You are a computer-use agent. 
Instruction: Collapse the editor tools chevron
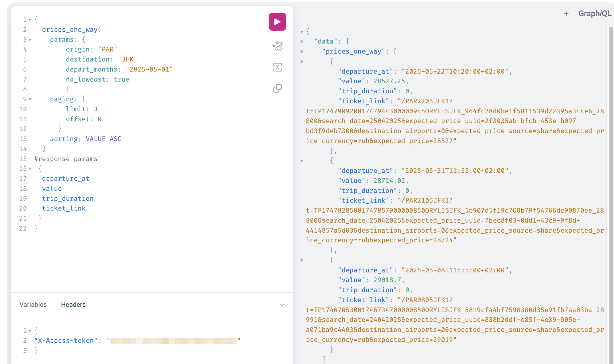282,305
